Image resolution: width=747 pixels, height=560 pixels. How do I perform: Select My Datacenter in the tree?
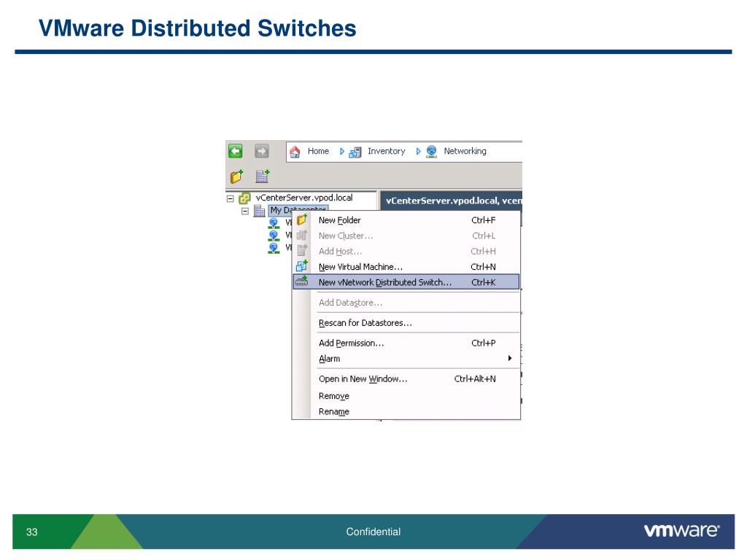(x=298, y=209)
